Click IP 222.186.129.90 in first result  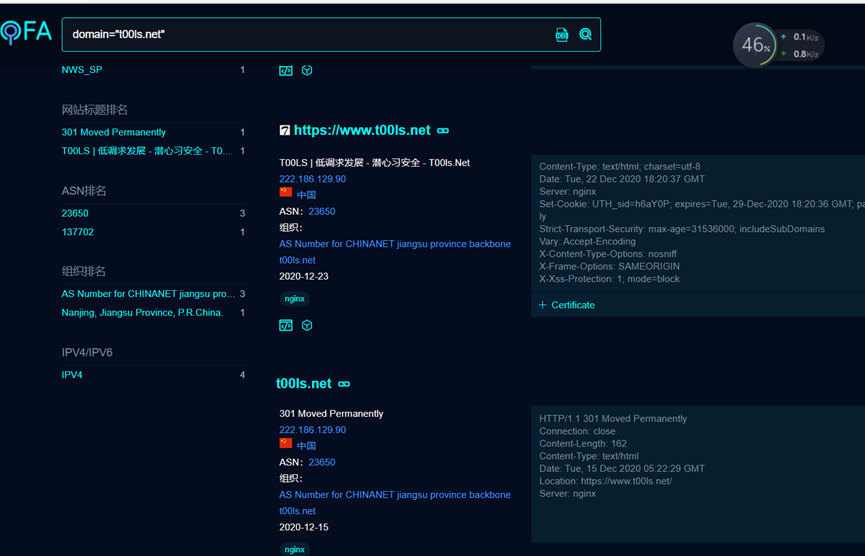point(312,179)
